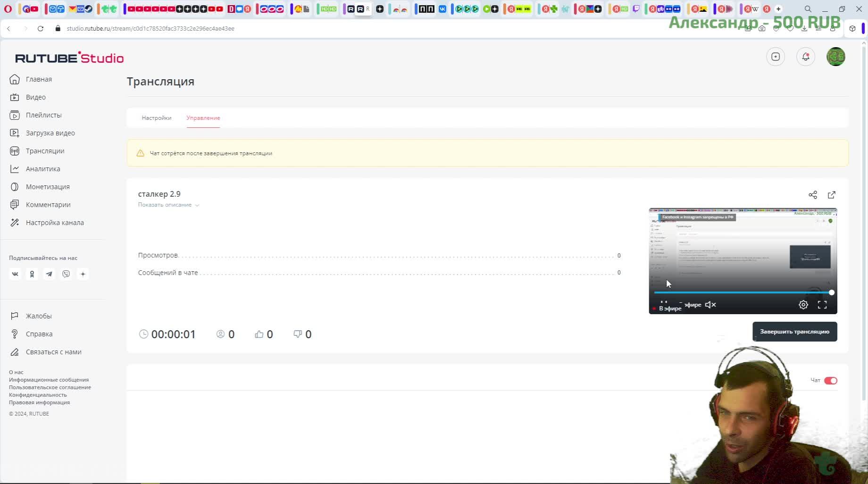
Task: Open stream in new window icon
Action: [832, 195]
